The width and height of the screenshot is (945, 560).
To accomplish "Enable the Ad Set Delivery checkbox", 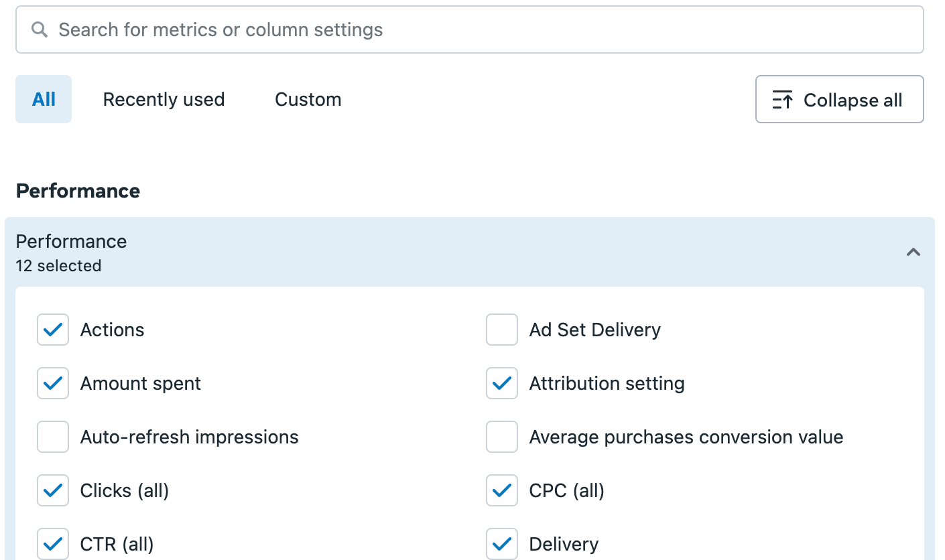I will click(502, 330).
